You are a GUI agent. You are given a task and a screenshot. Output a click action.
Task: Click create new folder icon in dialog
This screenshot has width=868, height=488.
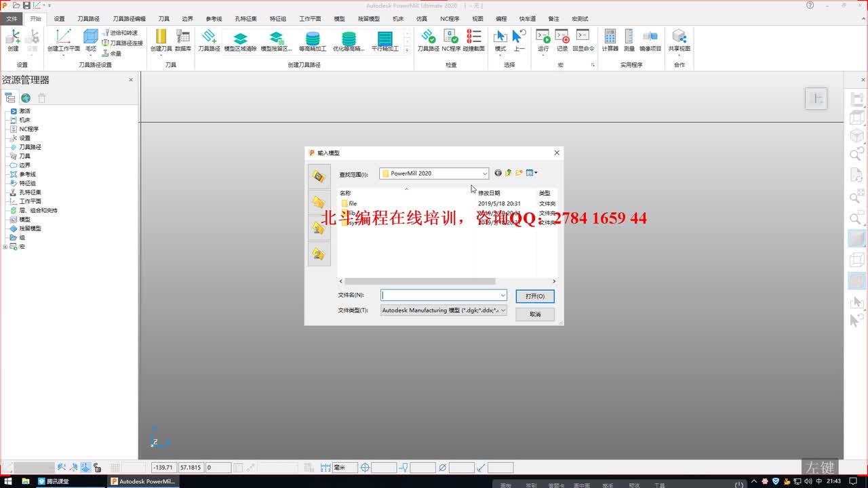519,173
